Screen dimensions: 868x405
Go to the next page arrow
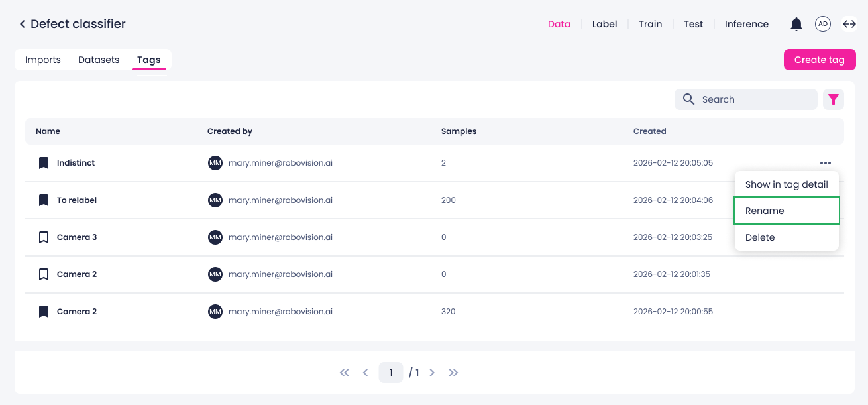click(432, 373)
